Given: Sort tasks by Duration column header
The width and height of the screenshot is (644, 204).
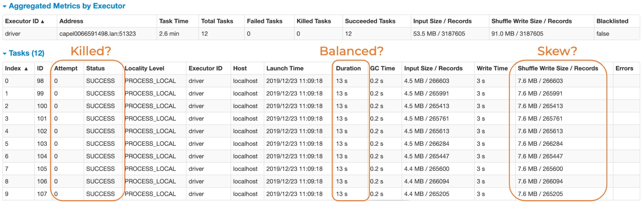Looking at the screenshot, I should click(x=348, y=68).
